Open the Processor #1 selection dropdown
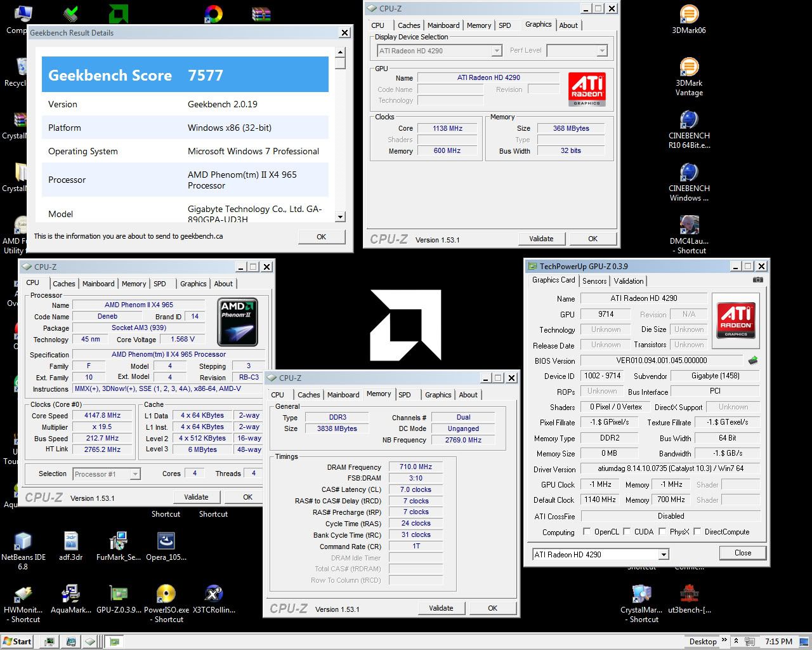The width and height of the screenshot is (812, 650). point(135,474)
